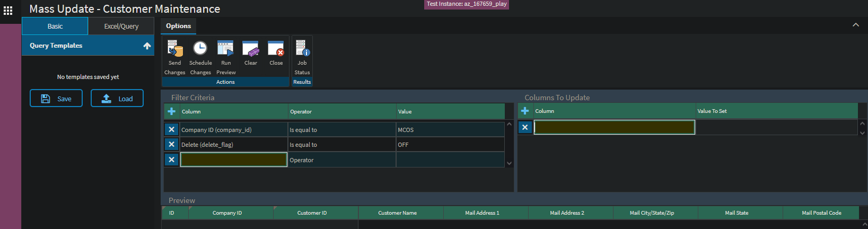Image resolution: width=868 pixels, height=229 pixels.
Task: Remove the Company ID filter row
Action: (x=171, y=129)
